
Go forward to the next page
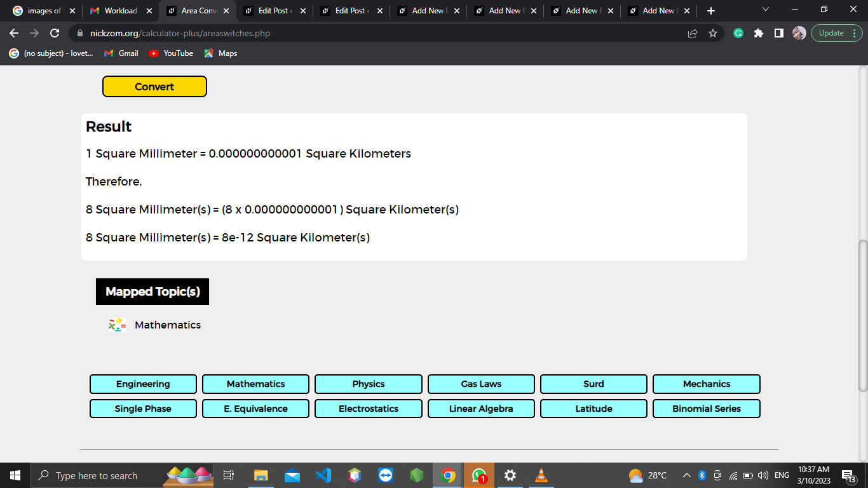pyautogui.click(x=34, y=33)
